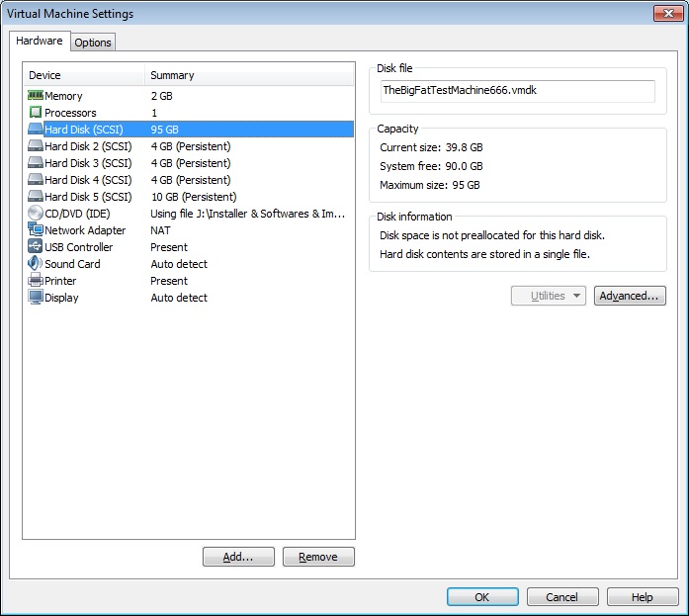Select Hard Disk 2 (SCSI) entry
This screenshot has height=616, width=689.
pyautogui.click(x=88, y=146)
